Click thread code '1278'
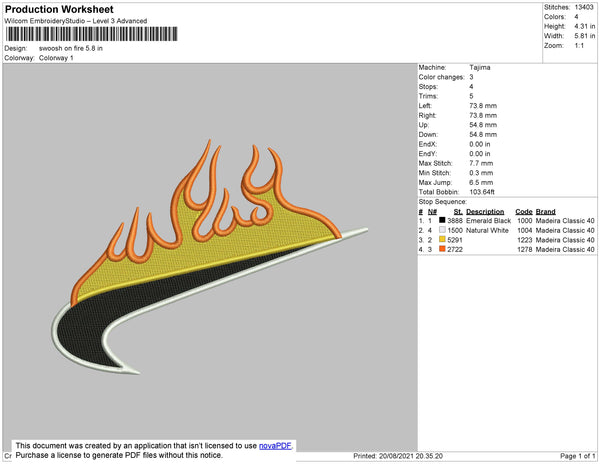Viewport: 600px width, 464px height. 525,249
